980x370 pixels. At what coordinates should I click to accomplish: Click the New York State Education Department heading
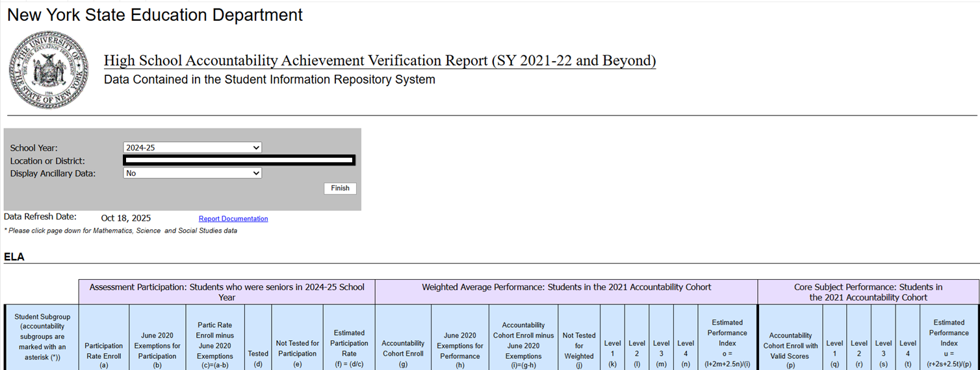(155, 15)
